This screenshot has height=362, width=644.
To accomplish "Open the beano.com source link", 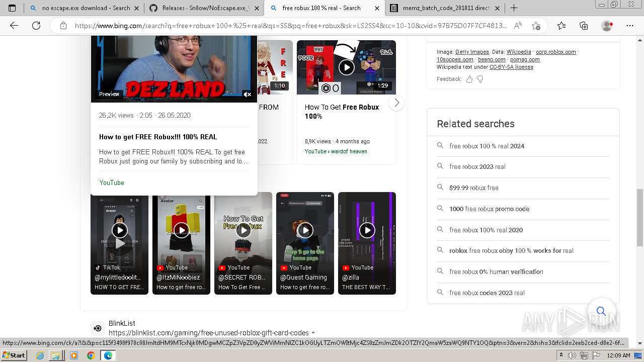I will point(492,59).
